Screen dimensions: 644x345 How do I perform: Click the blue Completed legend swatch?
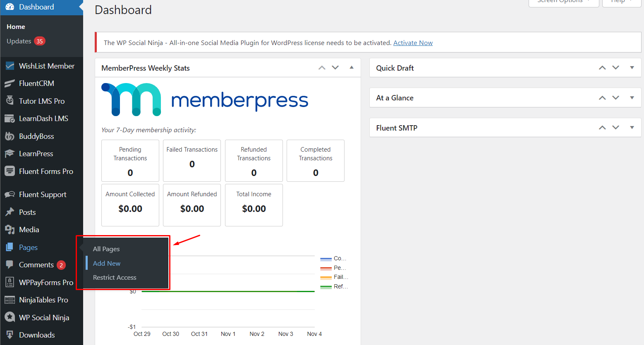coord(326,259)
